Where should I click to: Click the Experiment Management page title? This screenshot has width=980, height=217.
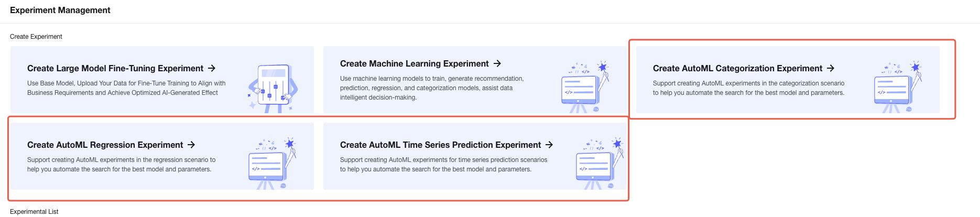[x=60, y=10]
